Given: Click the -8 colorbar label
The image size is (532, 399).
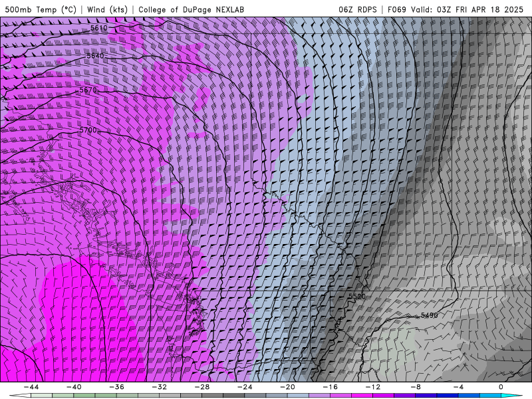Looking at the screenshot, I should click(x=416, y=387).
